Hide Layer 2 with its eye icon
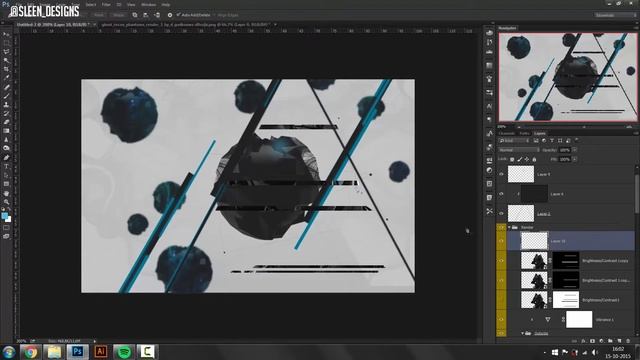Screen dimensions: 640x360 501,213
